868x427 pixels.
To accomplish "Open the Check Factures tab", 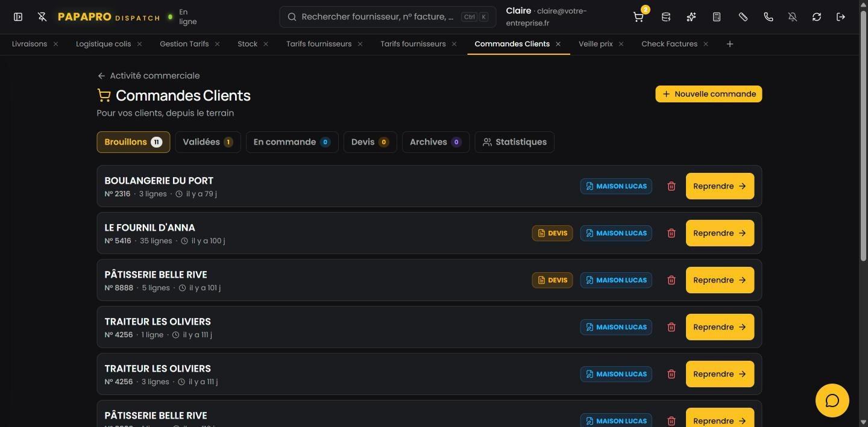I will 669,44.
